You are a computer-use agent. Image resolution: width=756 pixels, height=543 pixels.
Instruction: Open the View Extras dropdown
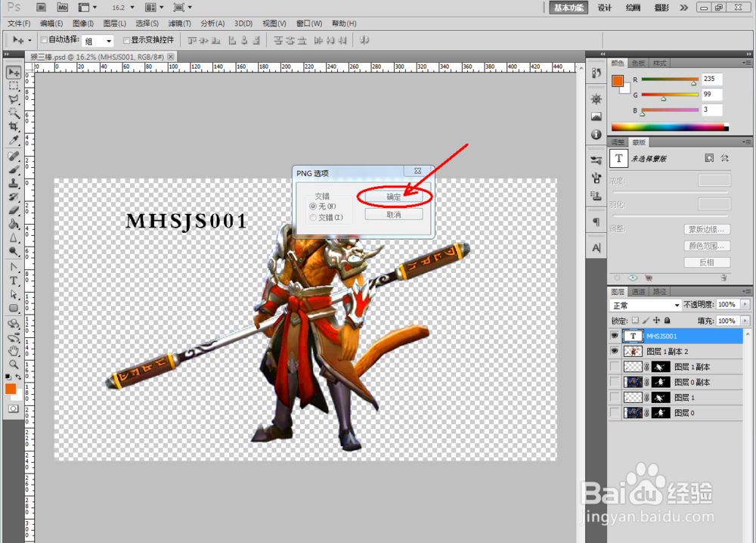pos(87,8)
